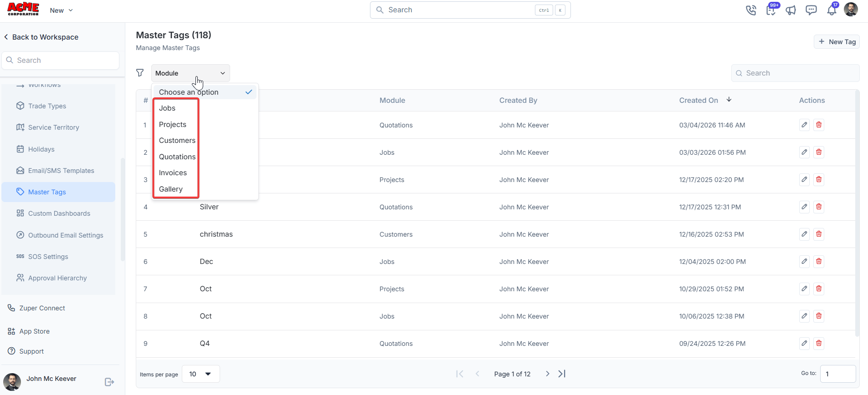
Task: Open Holidays settings
Action: pos(58,149)
